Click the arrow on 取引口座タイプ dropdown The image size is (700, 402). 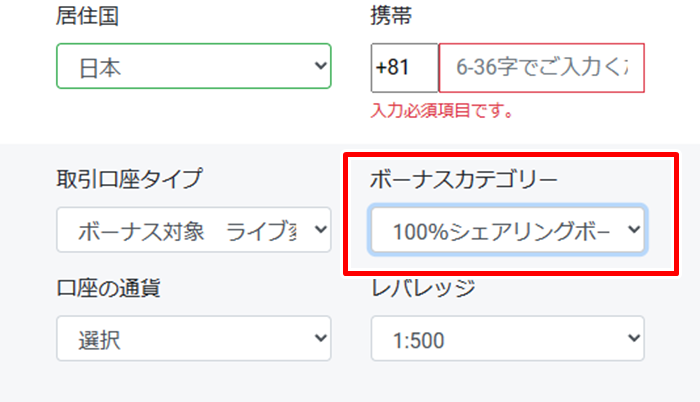[320, 230]
